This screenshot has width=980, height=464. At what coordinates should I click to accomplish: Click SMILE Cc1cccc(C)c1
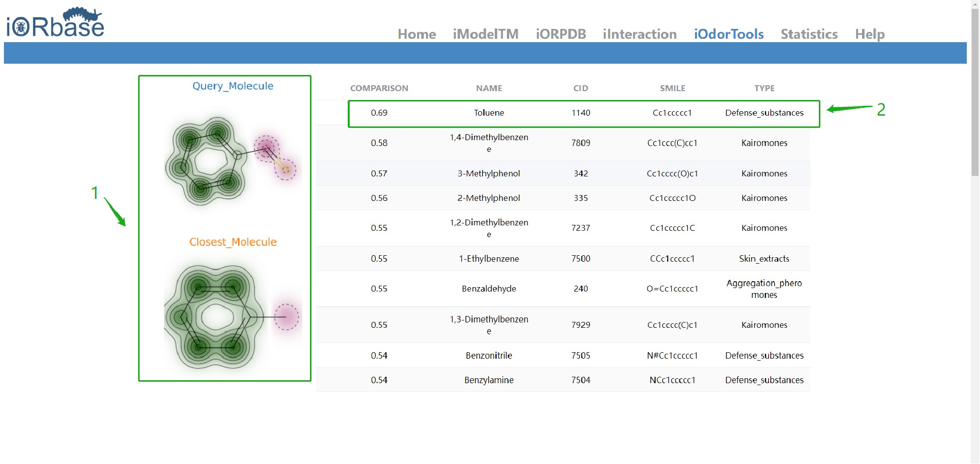tap(672, 325)
